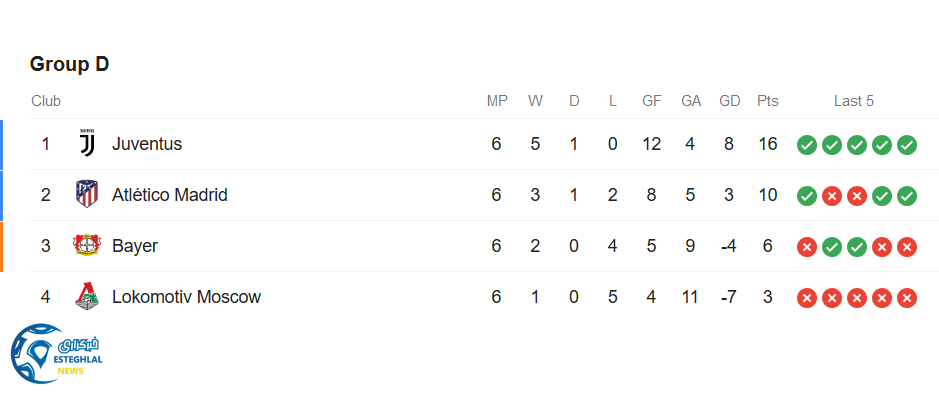Select the Lokomotiv Moscow team name
The width and height of the screenshot is (939, 401).
point(186,297)
